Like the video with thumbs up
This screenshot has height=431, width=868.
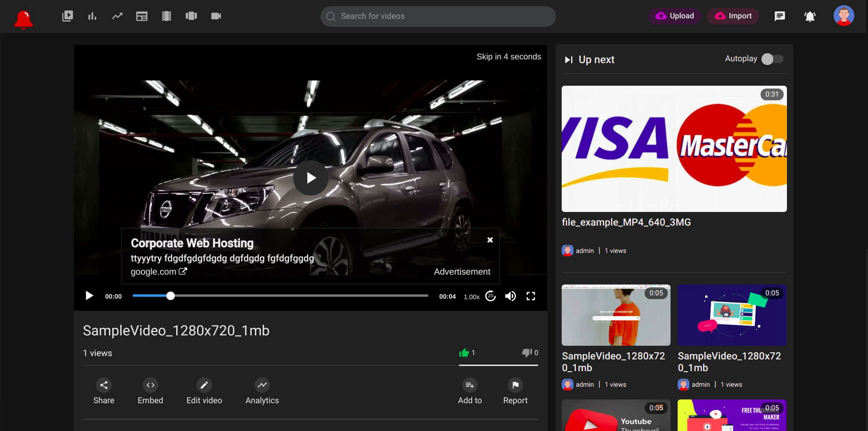[464, 353]
